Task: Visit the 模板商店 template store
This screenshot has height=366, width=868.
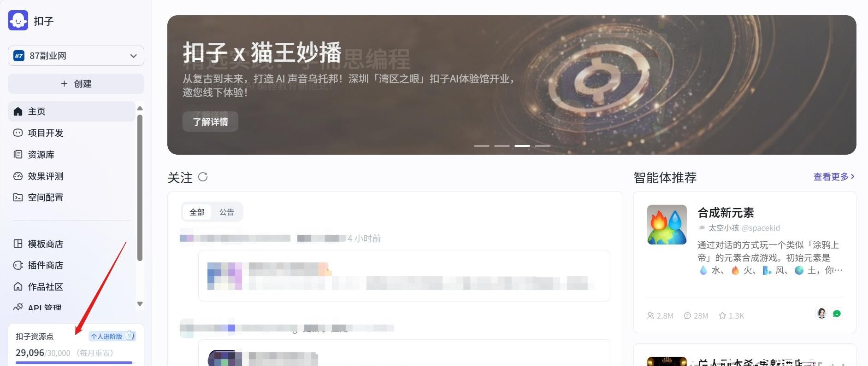Action: coord(71,244)
